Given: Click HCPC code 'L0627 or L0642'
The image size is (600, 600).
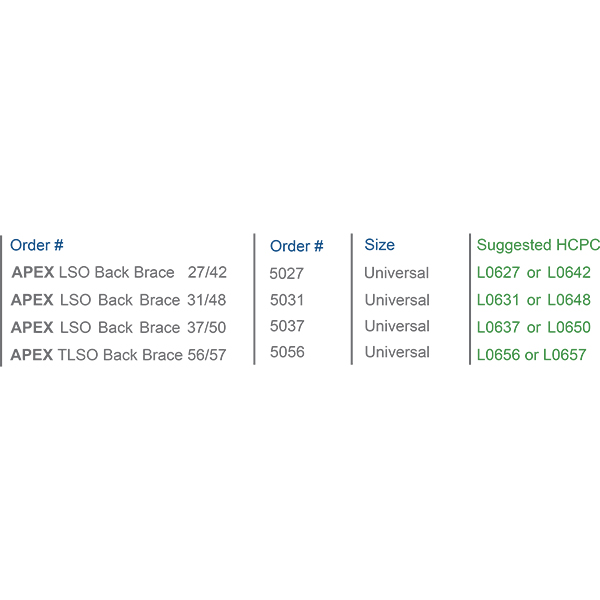Looking at the screenshot, I should tap(533, 272).
